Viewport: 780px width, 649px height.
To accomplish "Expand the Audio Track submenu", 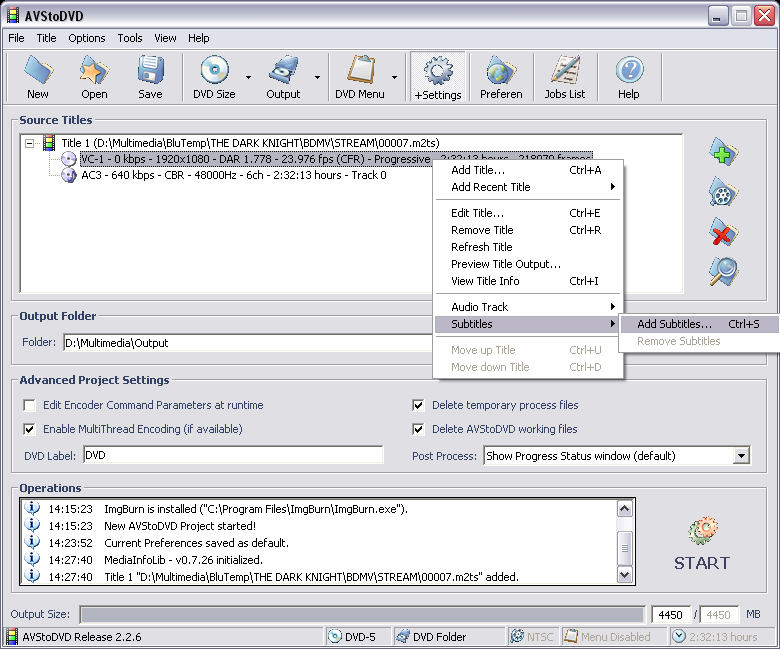I will [528, 307].
